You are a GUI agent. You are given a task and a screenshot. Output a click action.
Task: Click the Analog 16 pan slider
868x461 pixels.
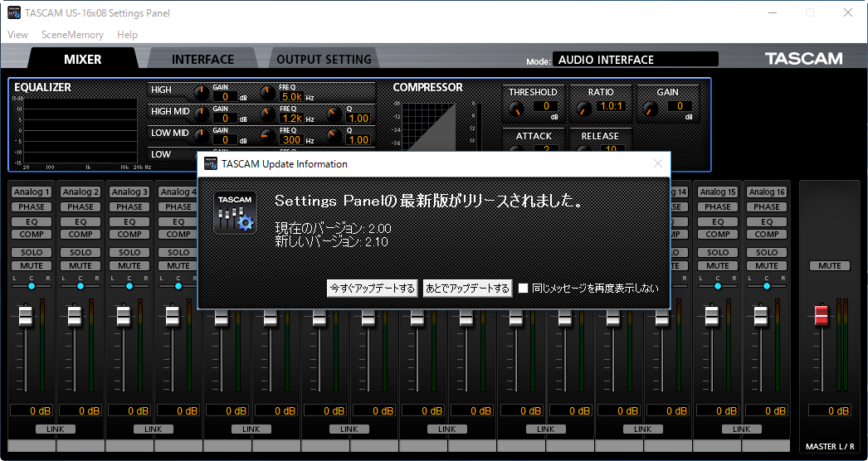pos(767,286)
